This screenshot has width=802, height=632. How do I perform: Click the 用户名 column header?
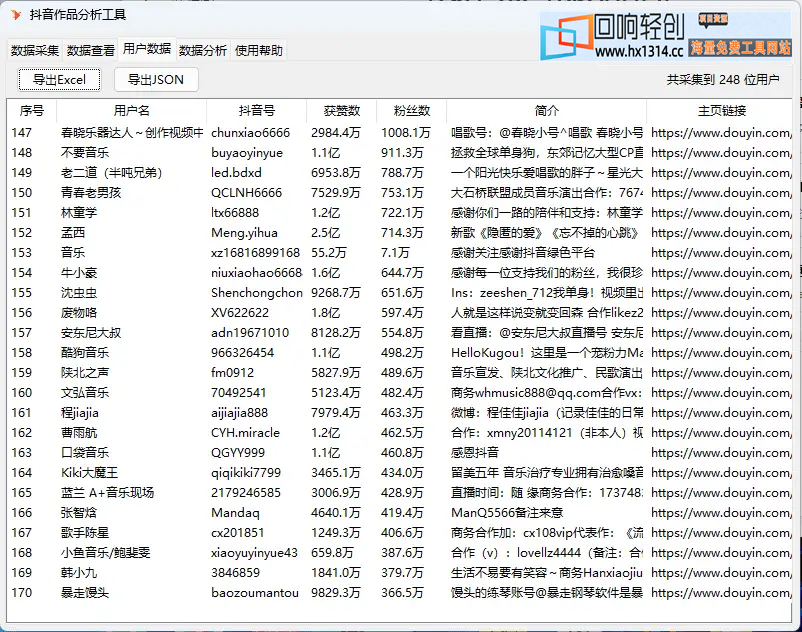(x=131, y=110)
